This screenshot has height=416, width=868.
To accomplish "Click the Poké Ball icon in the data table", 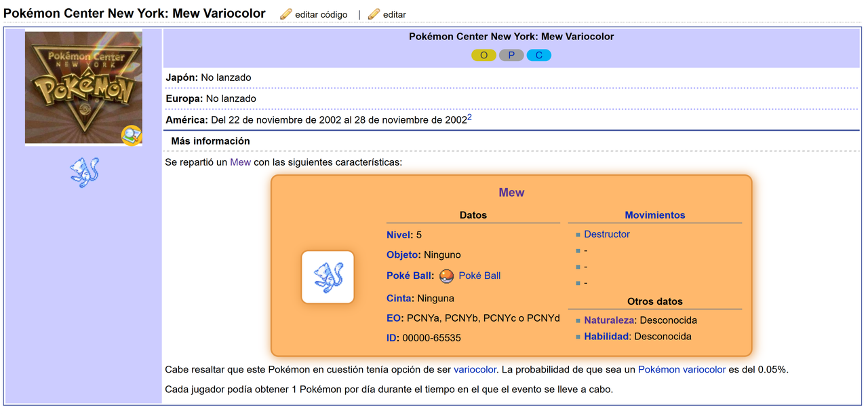I will 446,276.
